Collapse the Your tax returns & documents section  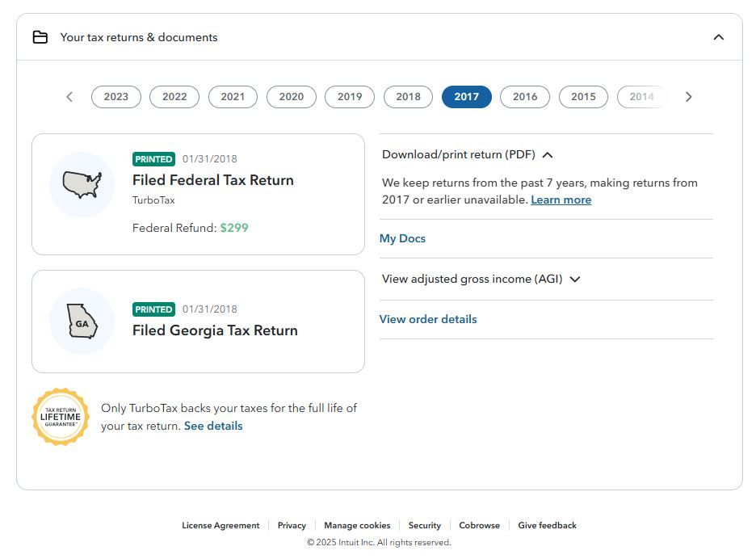click(718, 37)
